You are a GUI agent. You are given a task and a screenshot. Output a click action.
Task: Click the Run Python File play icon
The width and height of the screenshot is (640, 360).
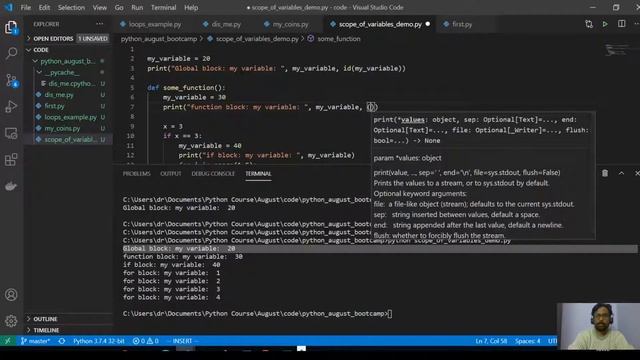click(605, 24)
